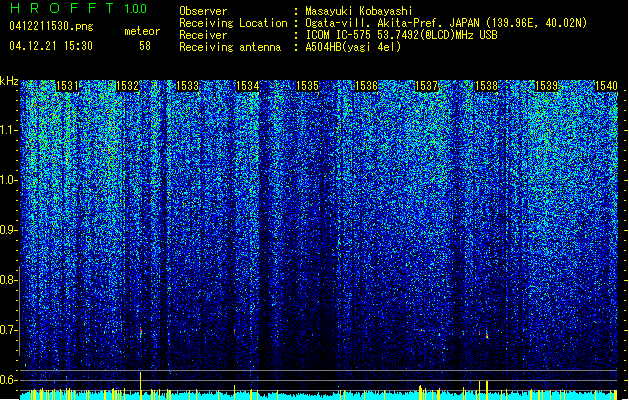Click observer name Masayuki Kobayashi
This screenshot has width=629, height=400.
359,11
